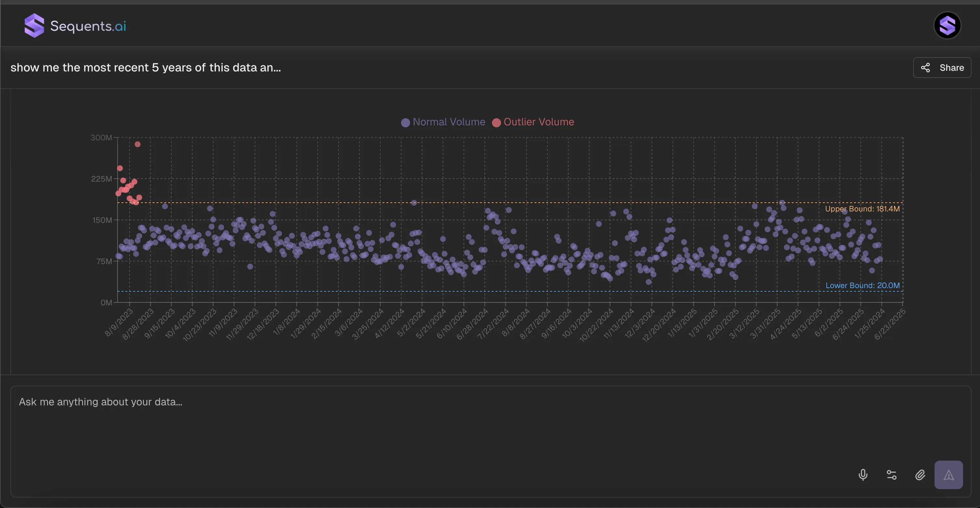The height and width of the screenshot is (508, 980).
Task: Click the conversation title 'show me the most recent 5 years'
Action: tap(146, 68)
